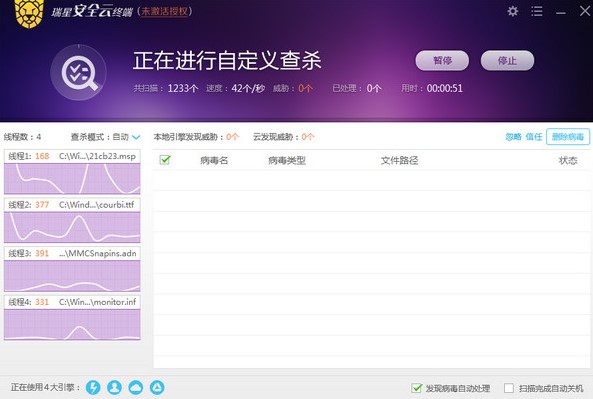Click the 文件路径 column header
593x399 pixels.
tap(399, 160)
